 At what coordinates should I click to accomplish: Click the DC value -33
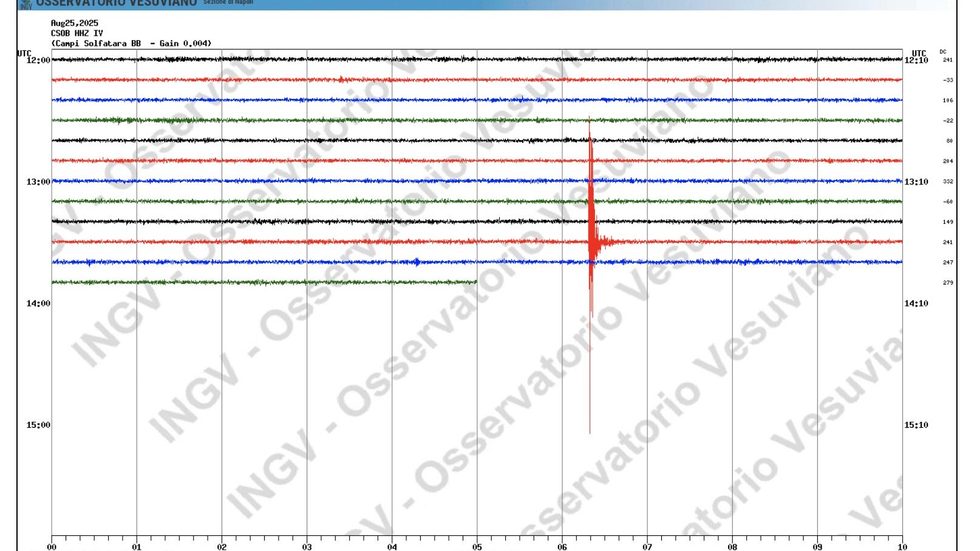[x=948, y=80]
